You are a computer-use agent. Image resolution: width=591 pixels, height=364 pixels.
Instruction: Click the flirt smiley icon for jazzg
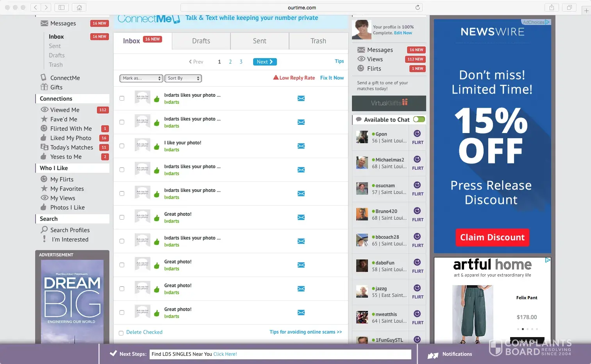coord(417,288)
